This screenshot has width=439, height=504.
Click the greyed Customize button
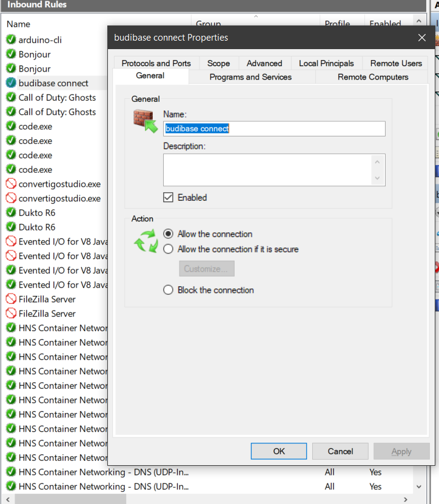pyautogui.click(x=207, y=269)
